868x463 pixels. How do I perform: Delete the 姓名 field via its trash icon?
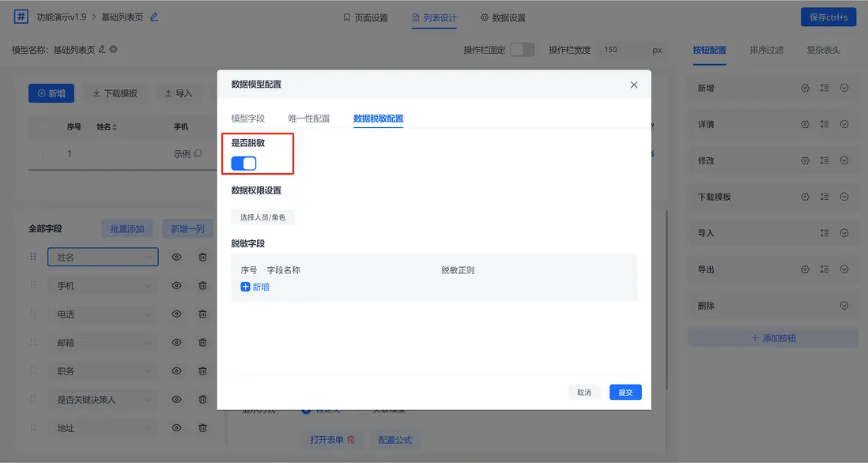[202, 257]
